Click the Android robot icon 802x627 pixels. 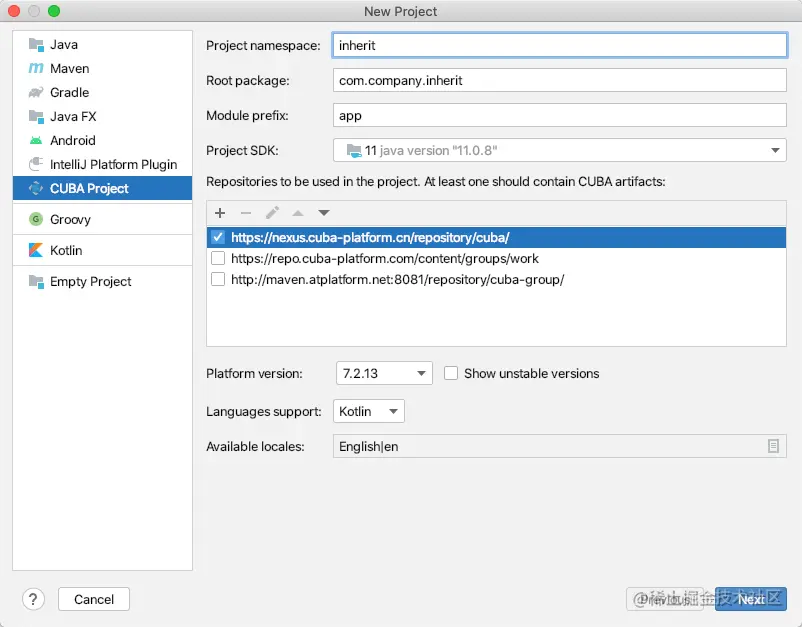(x=36, y=141)
